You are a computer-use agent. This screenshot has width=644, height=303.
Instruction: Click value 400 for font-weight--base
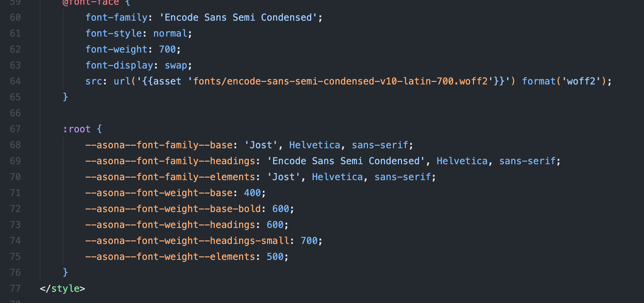tap(252, 193)
